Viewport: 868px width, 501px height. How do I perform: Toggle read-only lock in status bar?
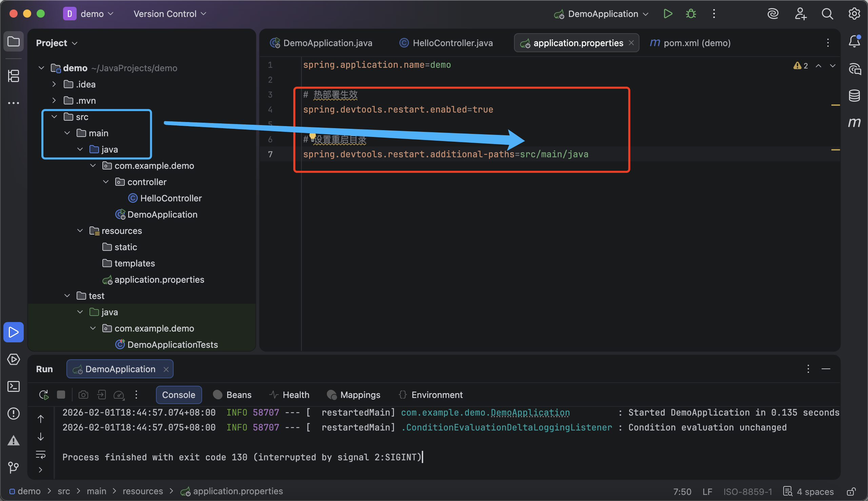(x=851, y=492)
